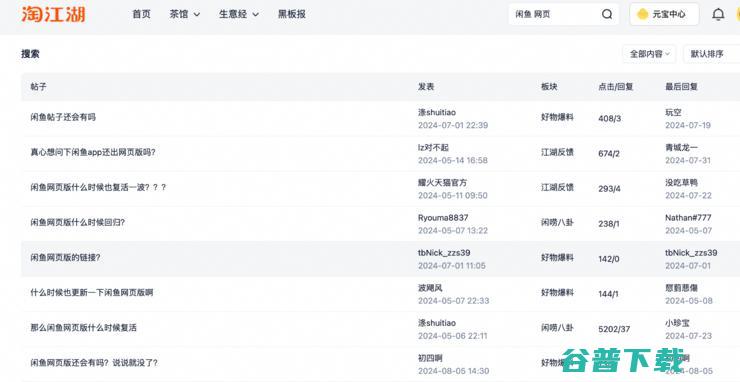Click 江湖反馈 board in lz对不起 row
740x382 pixels.
(557, 152)
